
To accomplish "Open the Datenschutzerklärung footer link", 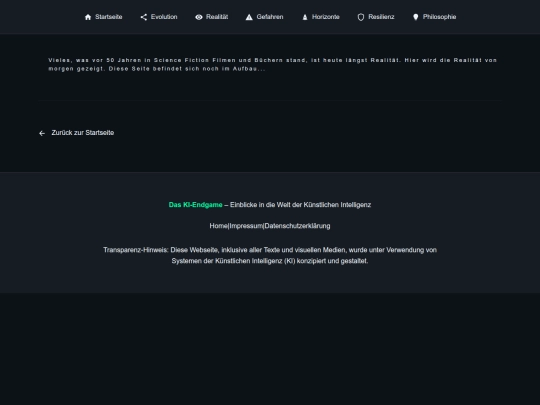I will (x=297, y=226).
